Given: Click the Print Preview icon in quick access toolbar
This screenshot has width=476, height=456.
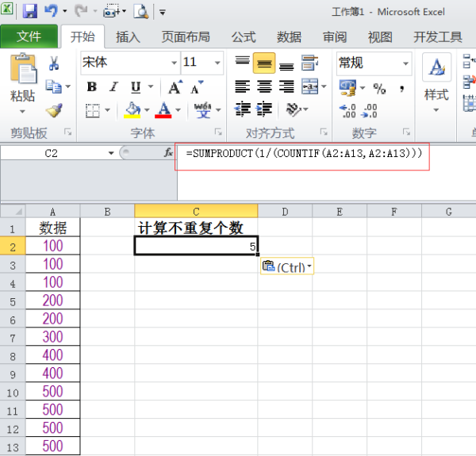Looking at the screenshot, I should click(x=141, y=12).
